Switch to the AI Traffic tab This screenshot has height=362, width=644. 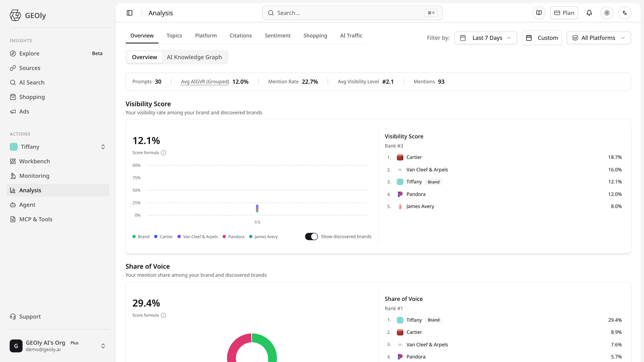click(x=351, y=36)
